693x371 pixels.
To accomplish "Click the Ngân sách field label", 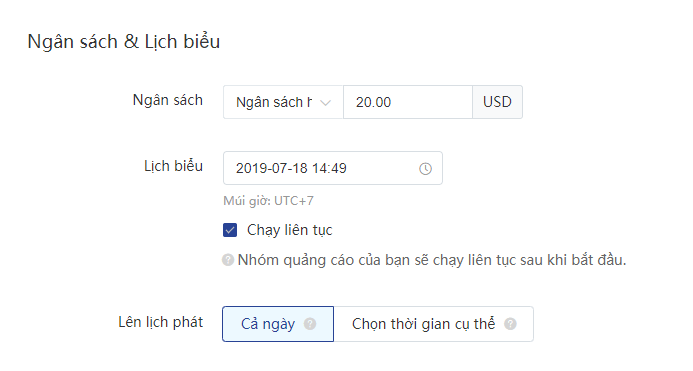I will coord(168,100).
